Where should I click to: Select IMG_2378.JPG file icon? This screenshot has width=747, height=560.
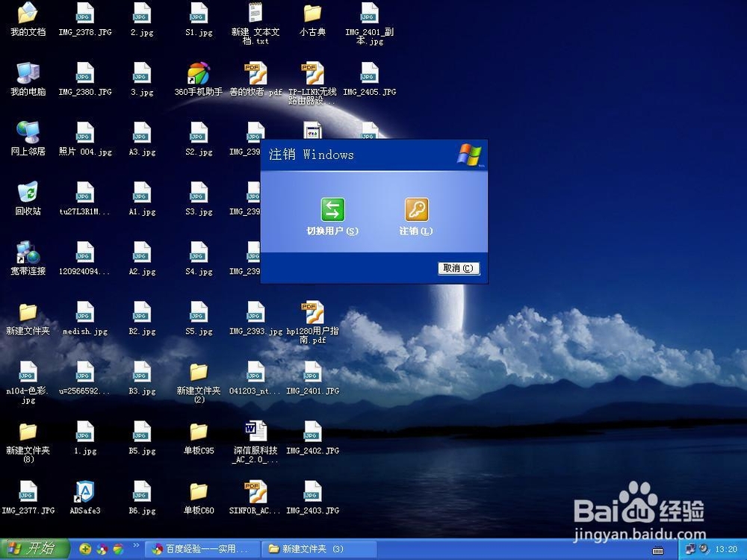pyautogui.click(x=85, y=13)
